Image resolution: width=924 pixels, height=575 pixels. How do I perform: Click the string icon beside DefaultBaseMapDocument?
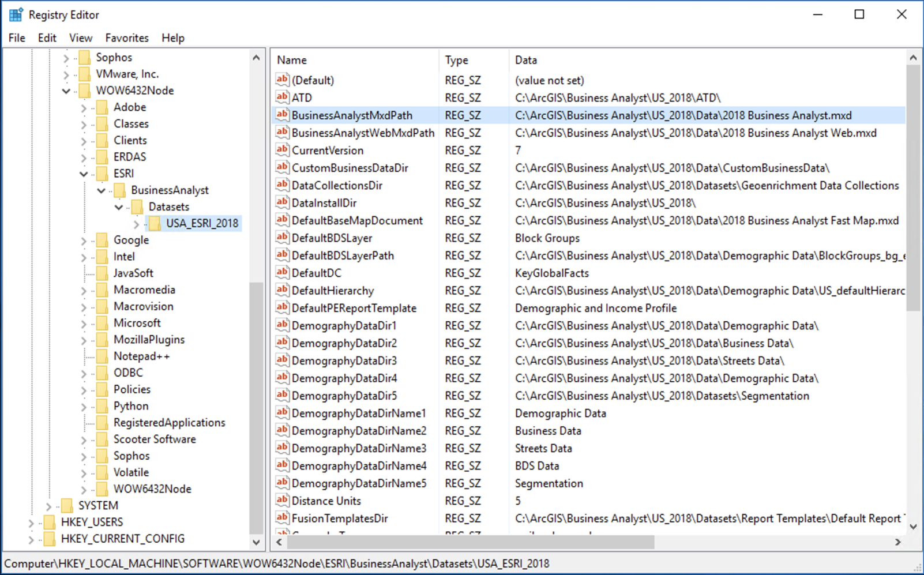click(x=282, y=220)
